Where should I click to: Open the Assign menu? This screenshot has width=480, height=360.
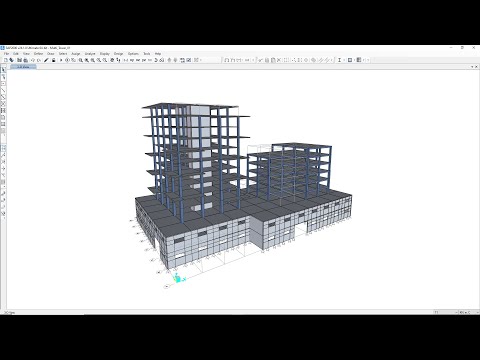76,54
